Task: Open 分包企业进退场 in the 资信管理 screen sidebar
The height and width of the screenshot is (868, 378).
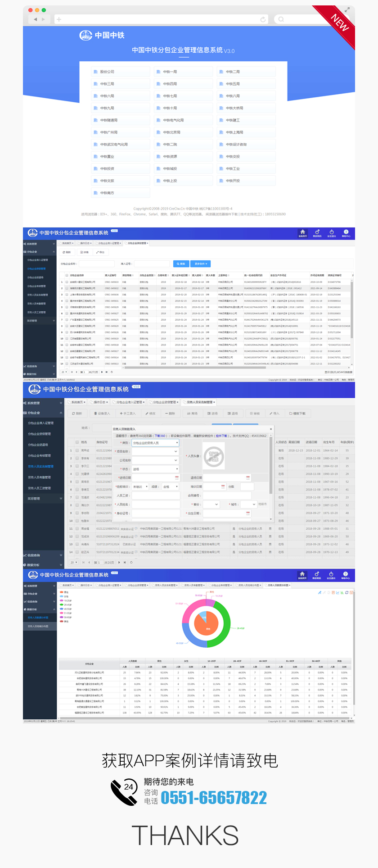Action: coord(36,277)
